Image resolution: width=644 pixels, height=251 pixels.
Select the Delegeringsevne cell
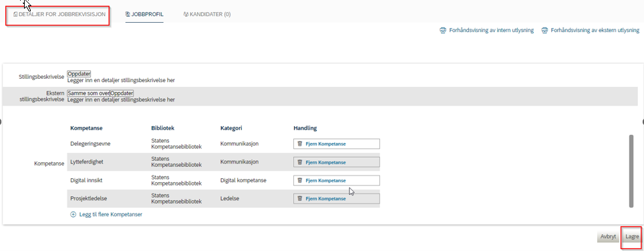coord(90,144)
